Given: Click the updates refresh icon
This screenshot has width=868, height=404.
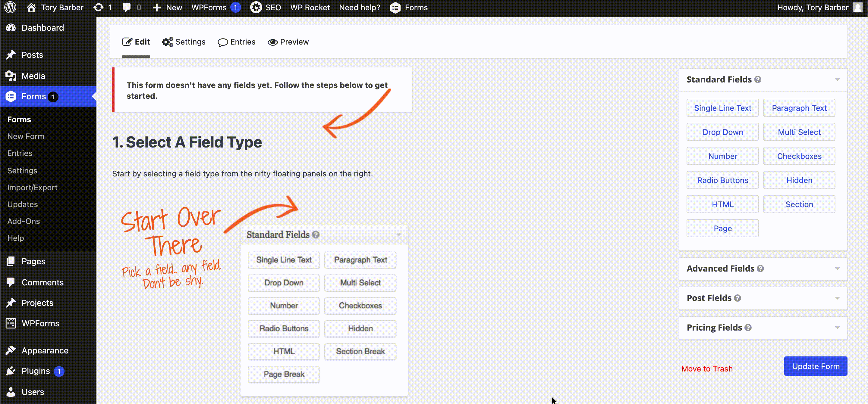Looking at the screenshot, I should click(98, 8).
